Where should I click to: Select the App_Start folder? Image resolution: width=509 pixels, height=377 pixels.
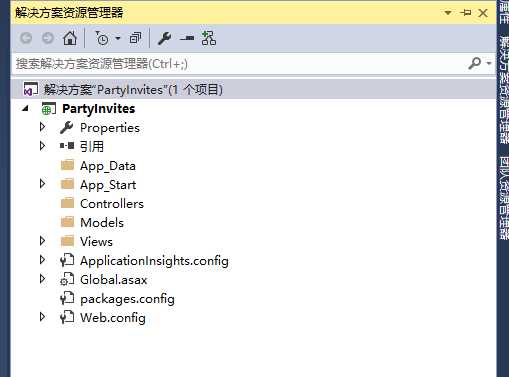click(108, 185)
